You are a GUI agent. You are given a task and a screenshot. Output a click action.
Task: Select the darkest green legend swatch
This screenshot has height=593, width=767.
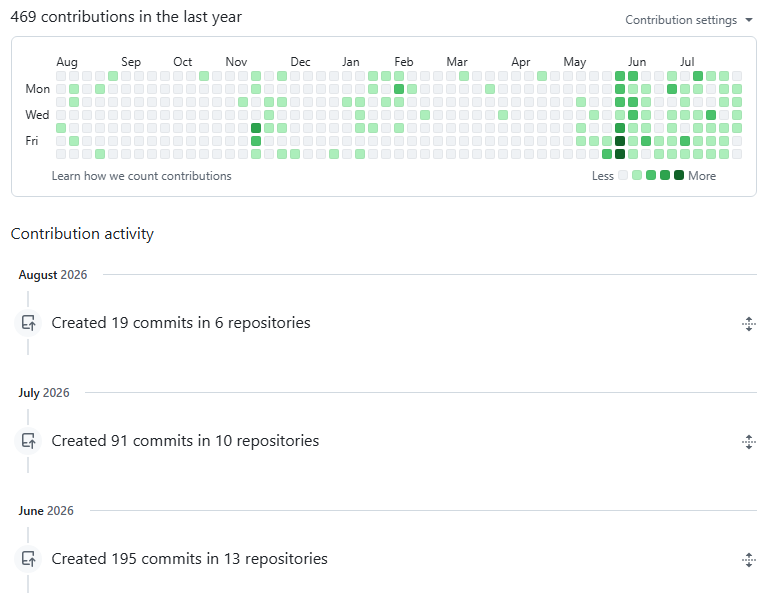678,175
